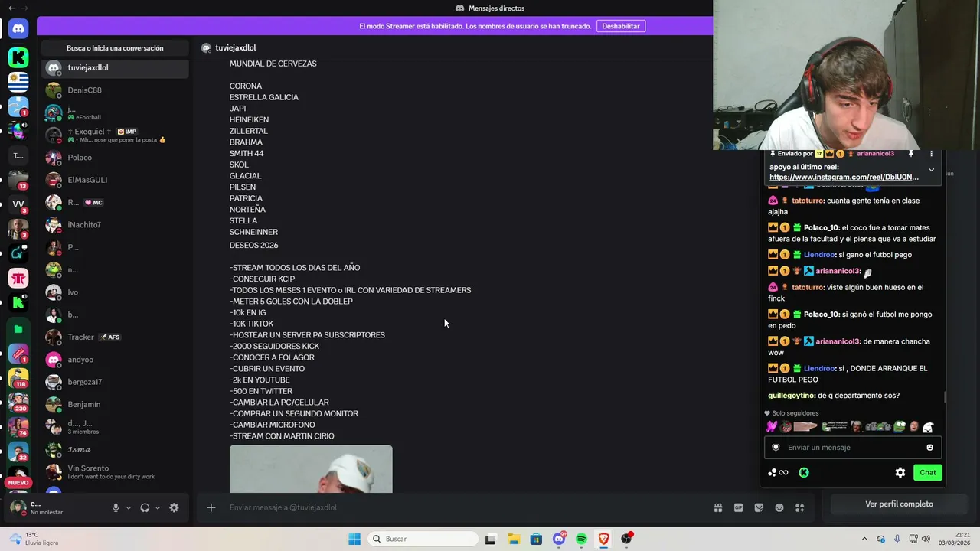980x551 pixels.
Task: Open the DM with andyoo
Action: tap(115, 360)
